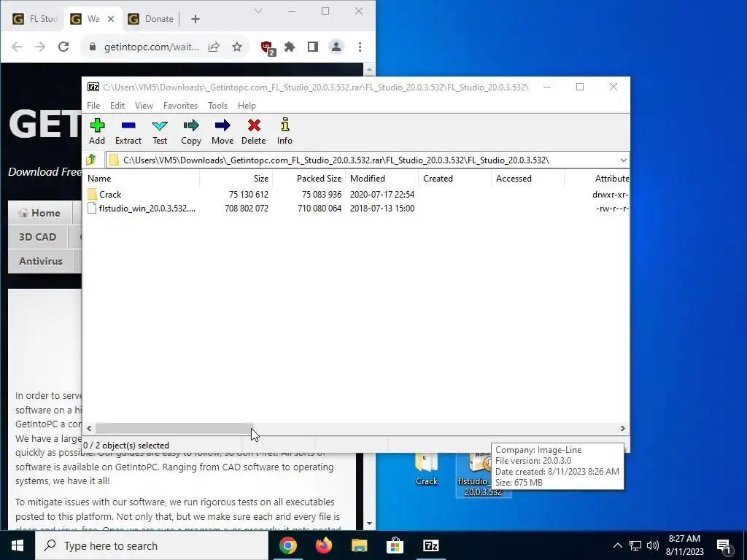Viewport: 747px width, 560px height.
Task: Select the Copy toolbar icon in 7-Zip
Action: click(191, 131)
